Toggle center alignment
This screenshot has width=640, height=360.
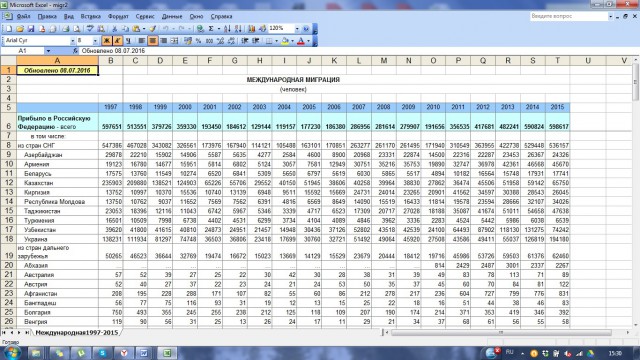(x=152, y=40)
